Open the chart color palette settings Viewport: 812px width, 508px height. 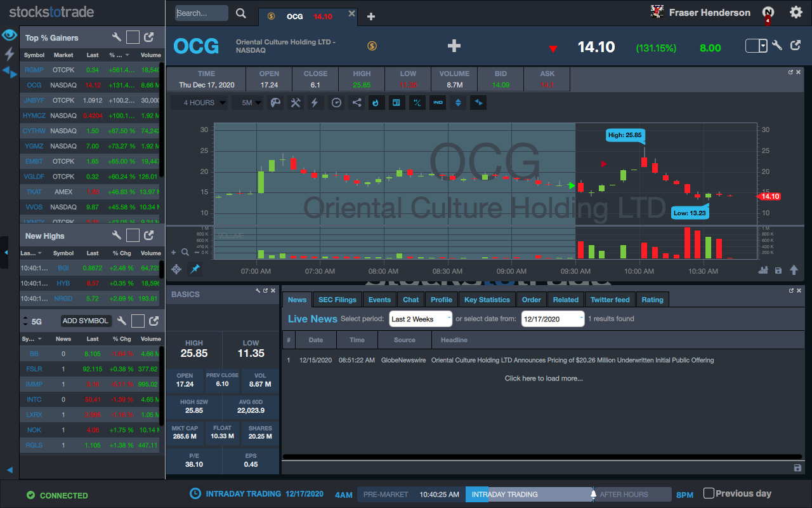275,103
